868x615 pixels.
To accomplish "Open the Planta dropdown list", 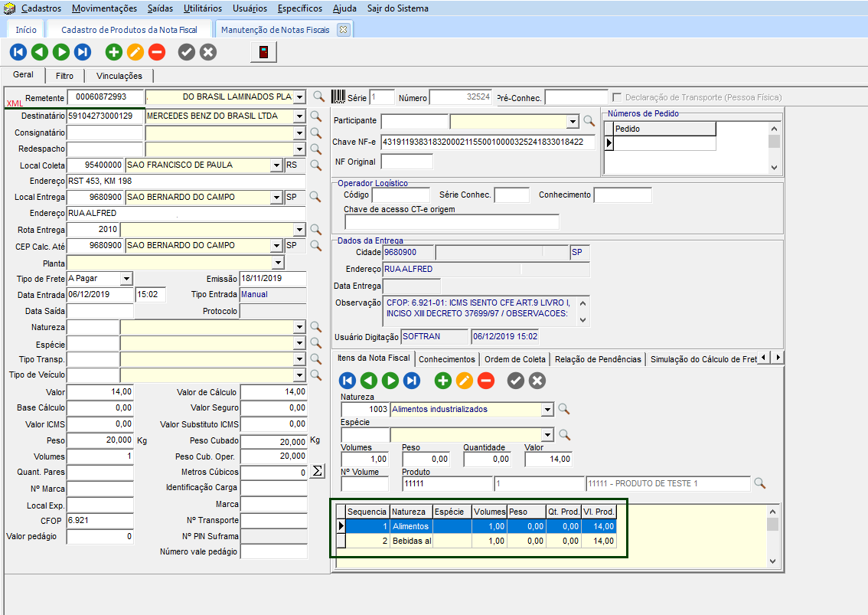I will (x=278, y=263).
